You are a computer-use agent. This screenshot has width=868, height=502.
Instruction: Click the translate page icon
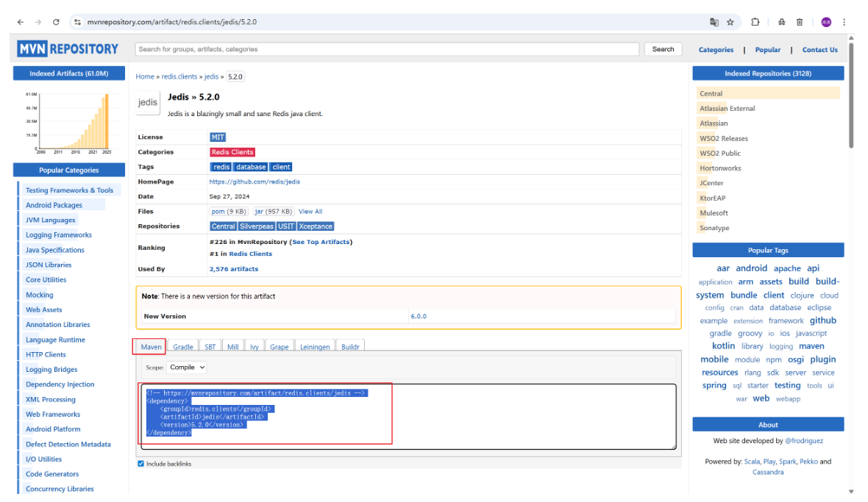click(714, 22)
